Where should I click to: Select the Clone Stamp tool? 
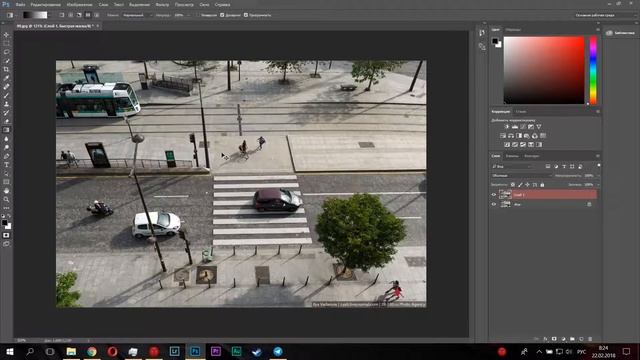6,104
